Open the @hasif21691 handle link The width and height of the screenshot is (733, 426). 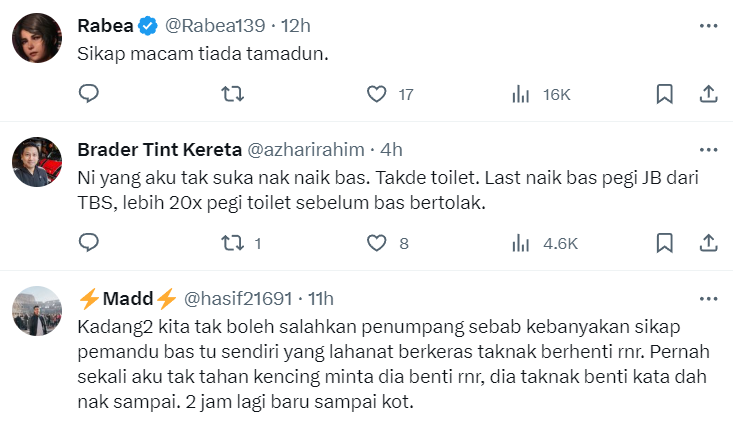click(240, 298)
